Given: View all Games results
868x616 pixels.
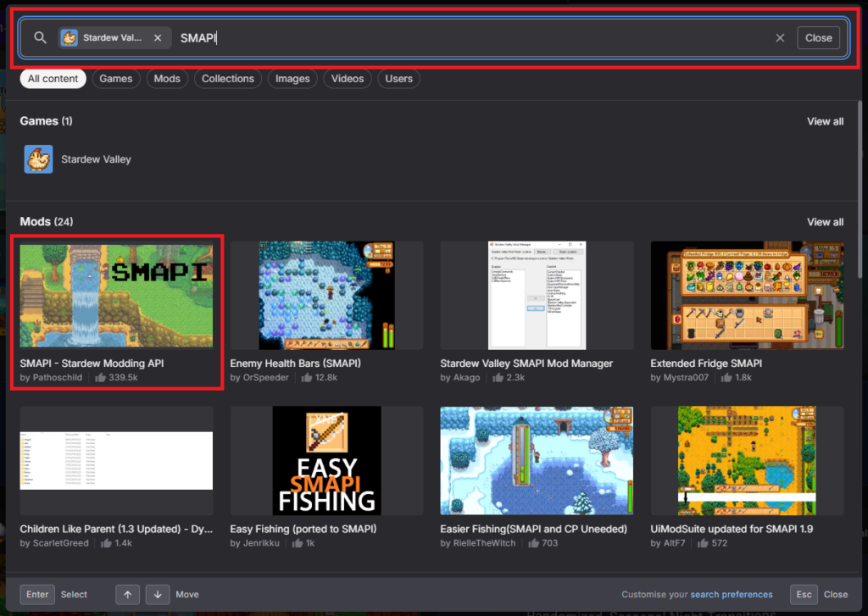Looking at the screenshot, I should coord(825,121).
